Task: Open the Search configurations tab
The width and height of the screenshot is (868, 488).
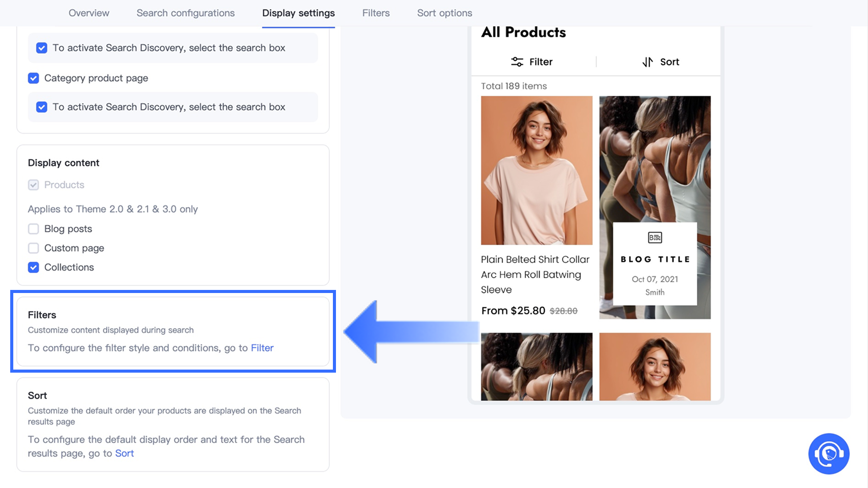Action: click(x=185, y=13)
